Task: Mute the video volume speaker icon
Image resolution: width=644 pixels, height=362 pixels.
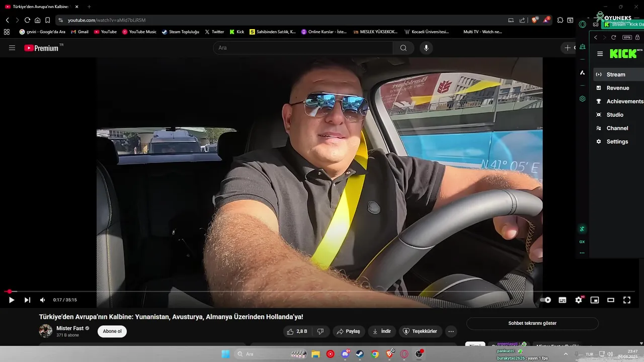Action: click(x=42, y=300)
